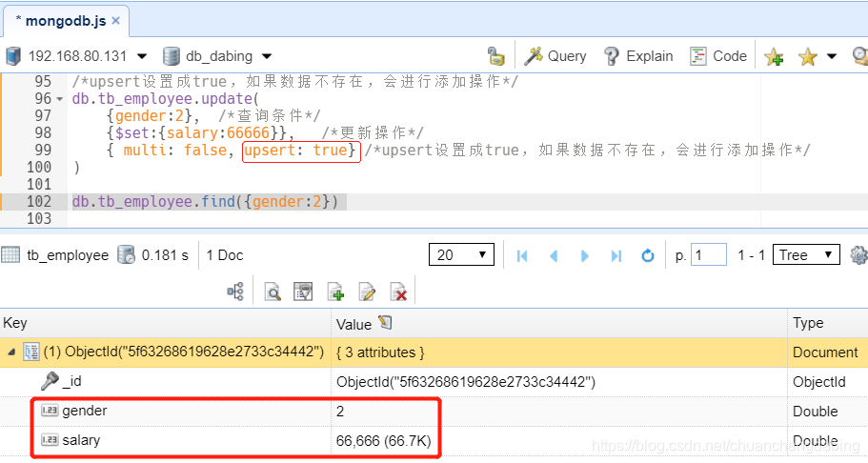Click the view document icon
The height and width of the screenshot is (463, 868).
[x=303, y=292]
